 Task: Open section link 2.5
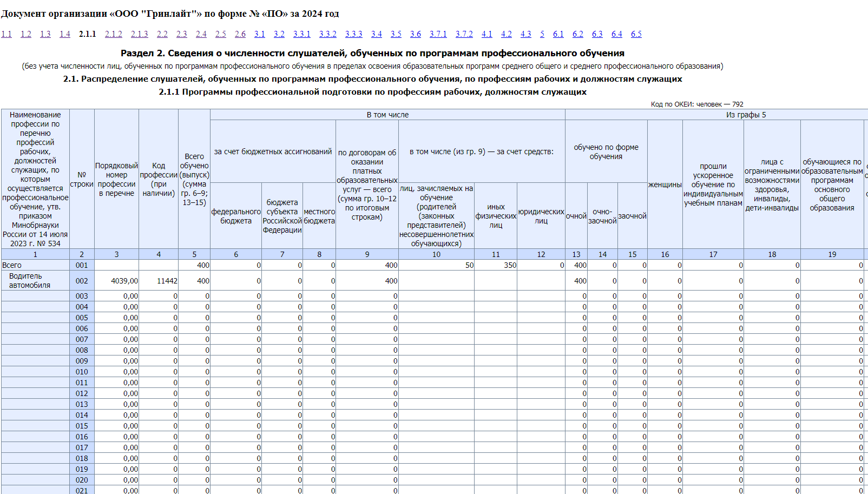(x=221, y=34)
